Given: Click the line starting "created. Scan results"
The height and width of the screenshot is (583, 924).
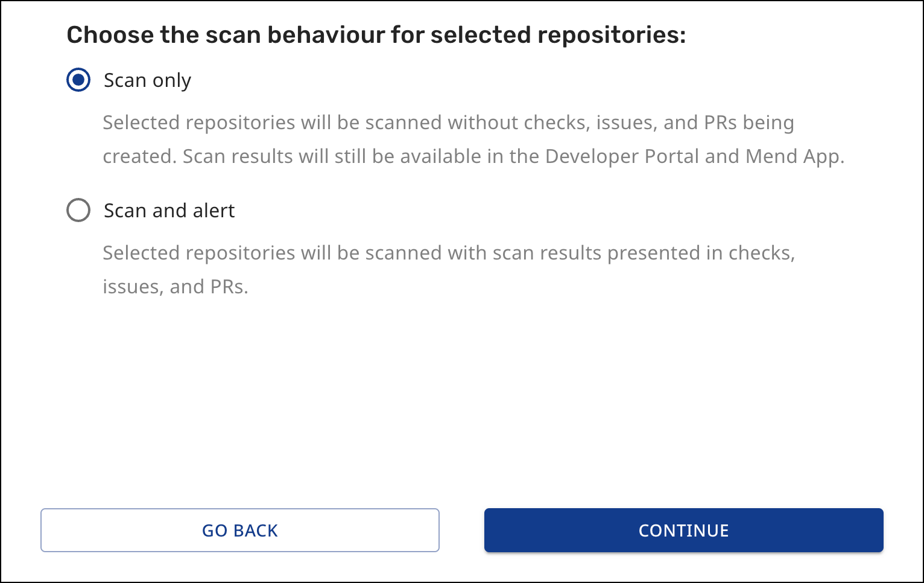Looking at the screenshot, I should 473,156.
